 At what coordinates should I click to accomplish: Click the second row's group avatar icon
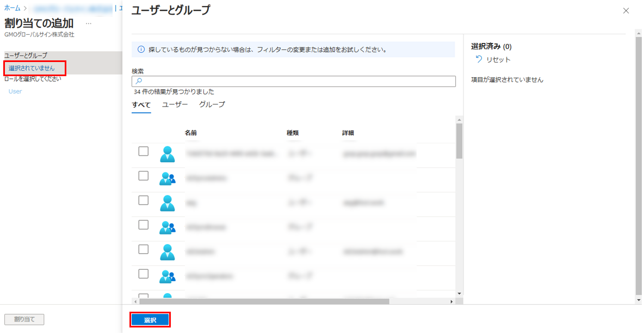coord(167,179)
